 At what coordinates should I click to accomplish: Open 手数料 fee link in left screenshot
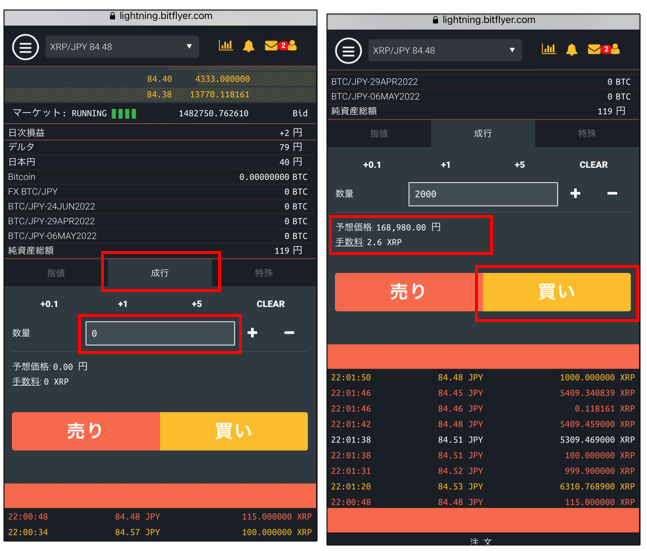26,382
